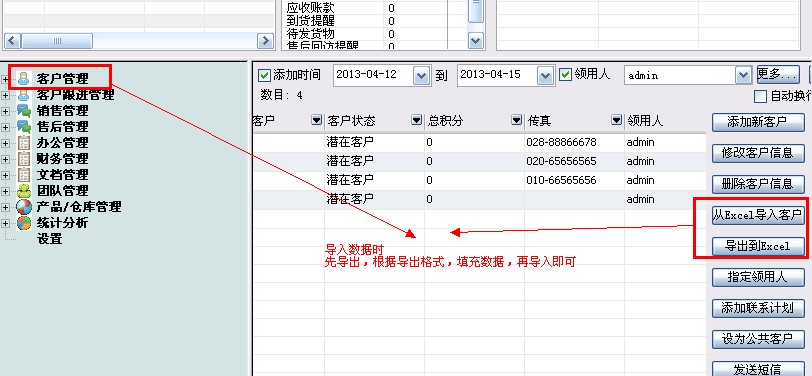Go to 财务管理 module
The image size is (812, 376).
[62, 158]
